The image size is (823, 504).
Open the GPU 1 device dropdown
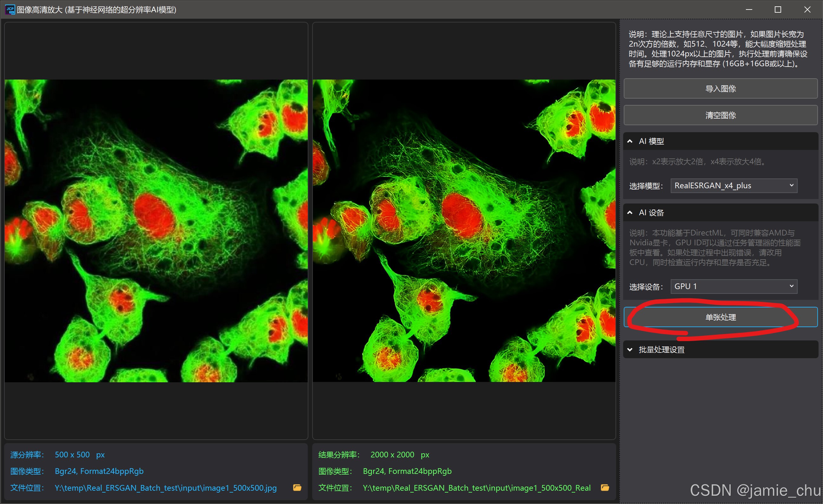coord(734,286)
